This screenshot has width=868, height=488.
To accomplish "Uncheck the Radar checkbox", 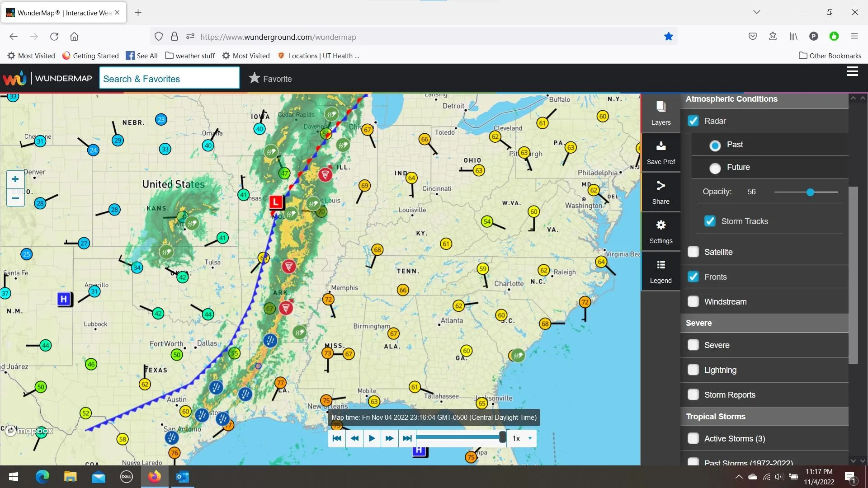I will [x=693, y=121].
